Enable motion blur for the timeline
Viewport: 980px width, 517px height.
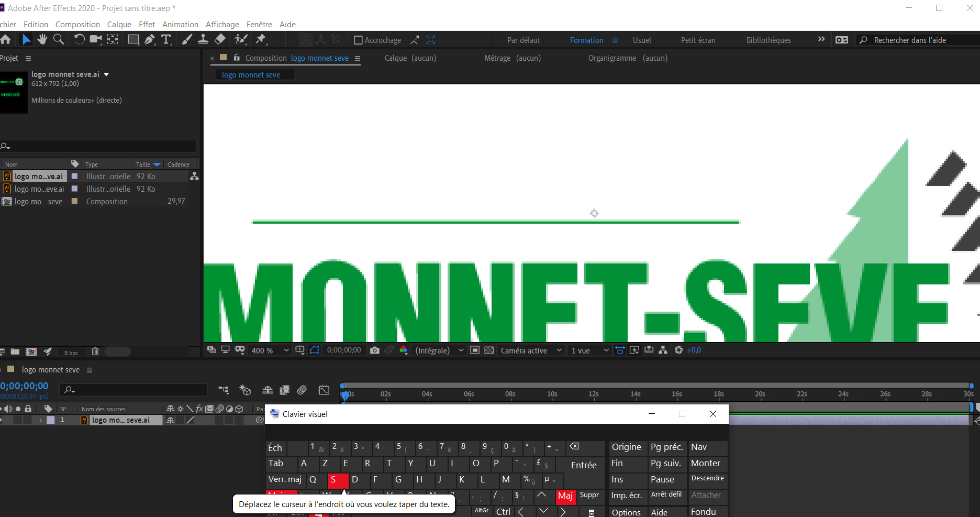click(x=302, y=390)
